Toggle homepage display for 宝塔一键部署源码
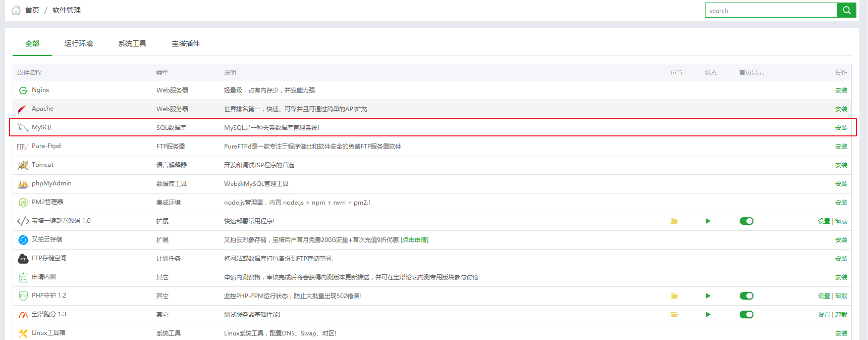The height and width of the screenshot is (340, 868). point(746,221)
